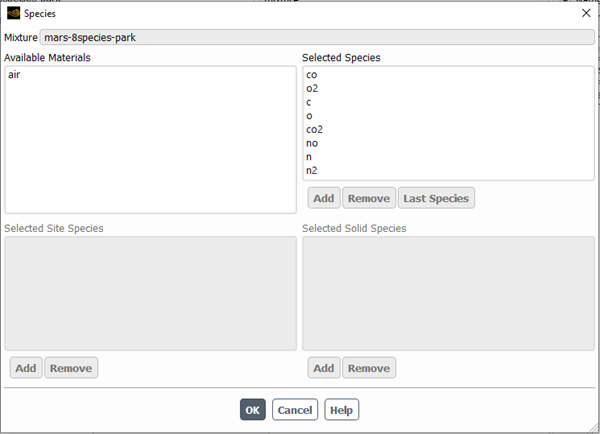Select co in Selected Species list
Viewport: 600px width, 434px height.
[312, 75]
